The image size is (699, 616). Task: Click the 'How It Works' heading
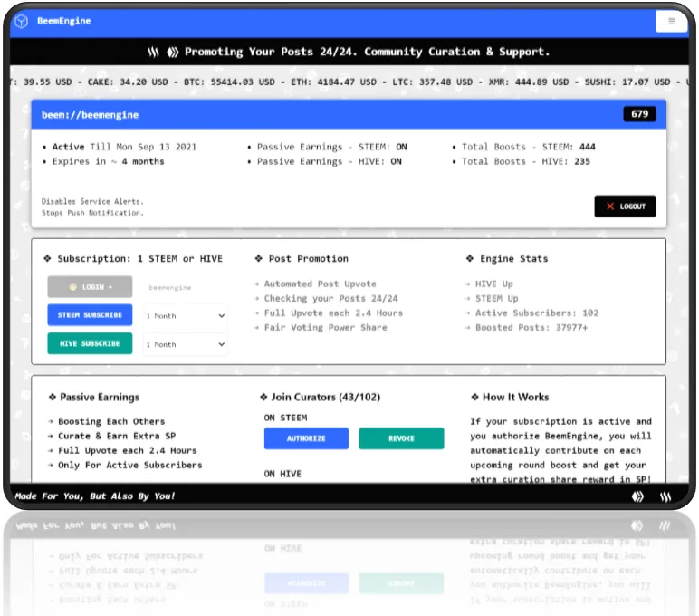pos(515,397)
